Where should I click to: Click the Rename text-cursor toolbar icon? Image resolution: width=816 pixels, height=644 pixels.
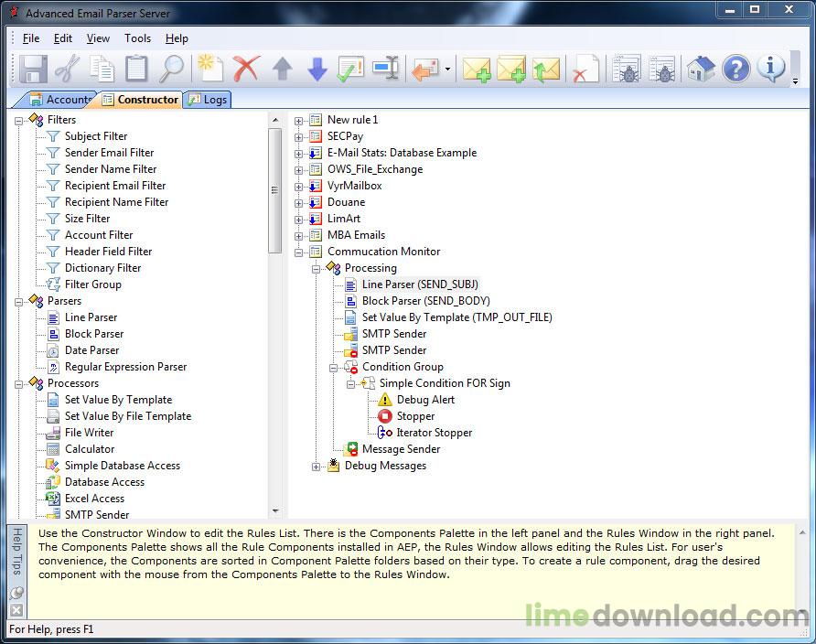[386, 69]
